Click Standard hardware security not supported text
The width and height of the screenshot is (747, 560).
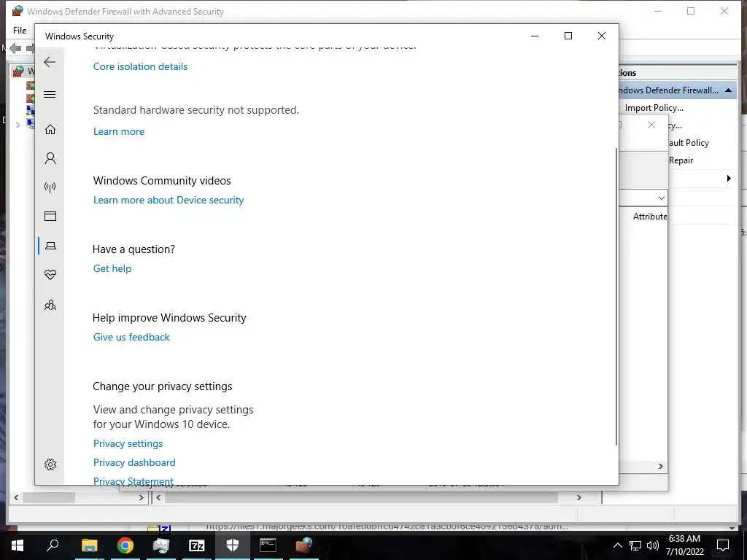coord(196,110)
